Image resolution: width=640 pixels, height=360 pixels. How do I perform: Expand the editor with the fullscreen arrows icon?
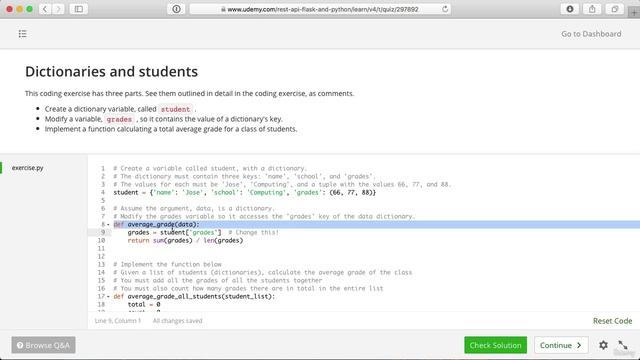622,345
